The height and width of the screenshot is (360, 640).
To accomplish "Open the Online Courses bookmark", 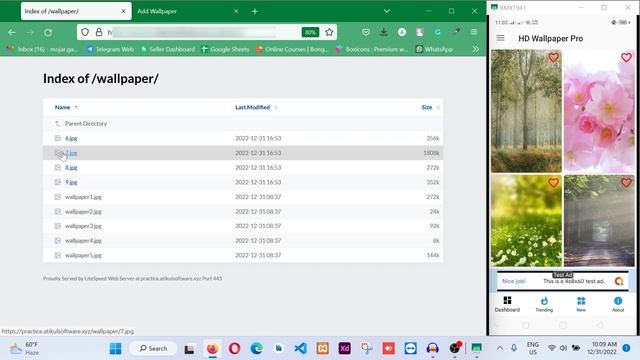I will click(x=292, y=49).
